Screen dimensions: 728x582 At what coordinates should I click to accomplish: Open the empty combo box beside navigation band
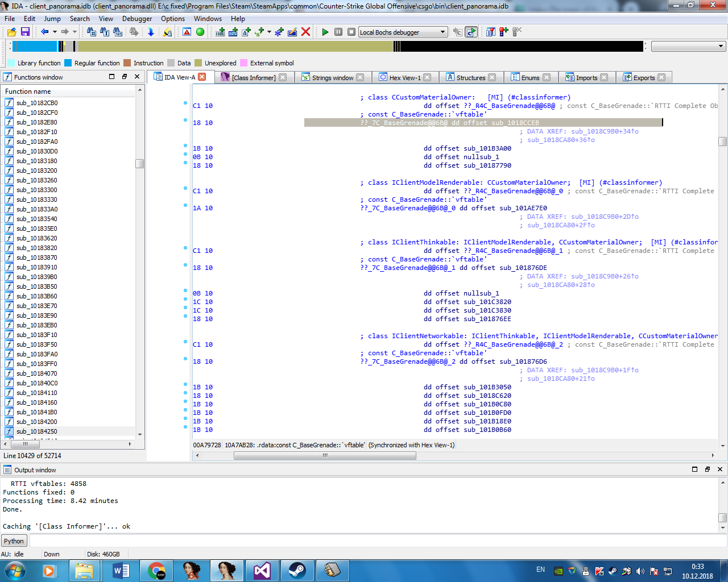point(688,47)
